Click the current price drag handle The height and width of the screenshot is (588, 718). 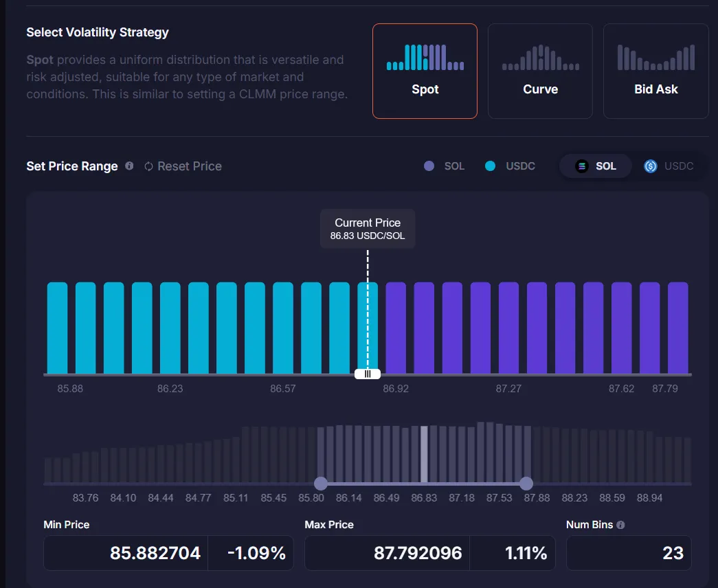[368, 374]
